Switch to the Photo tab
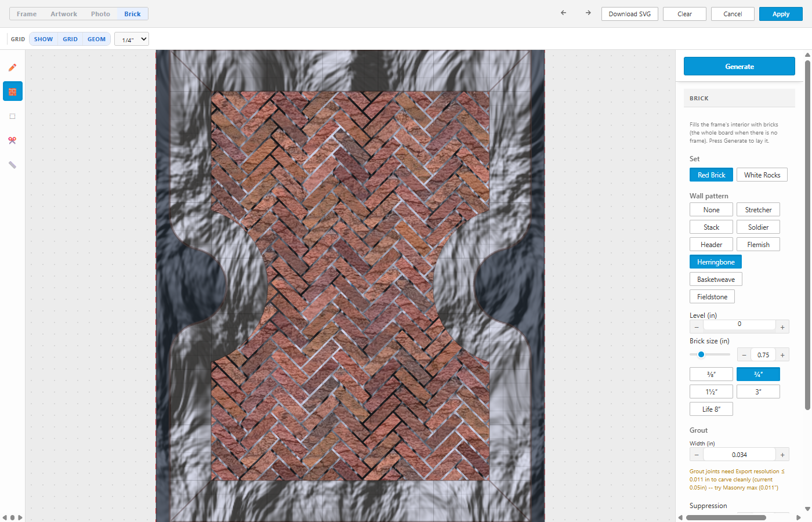This screenshot has width=812, height=522. 100,14
